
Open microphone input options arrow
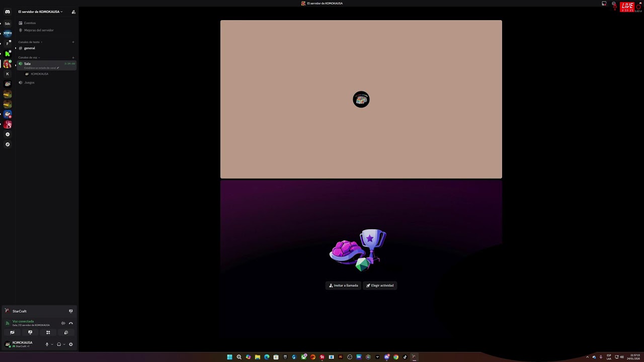tap(52, 344)
